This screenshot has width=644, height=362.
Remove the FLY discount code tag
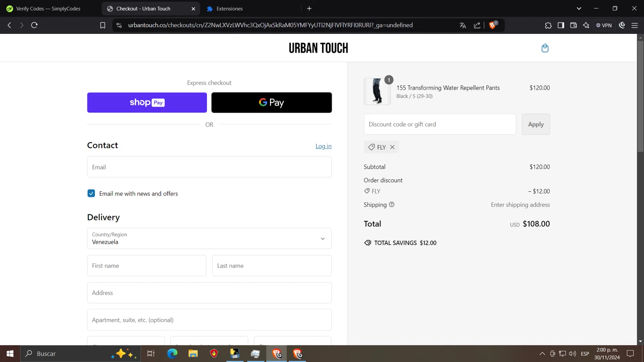click(x=392, y=147)
